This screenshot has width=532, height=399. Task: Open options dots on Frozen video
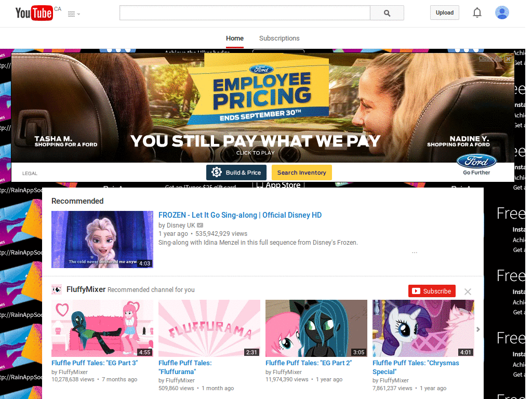[x=414, y=253]
